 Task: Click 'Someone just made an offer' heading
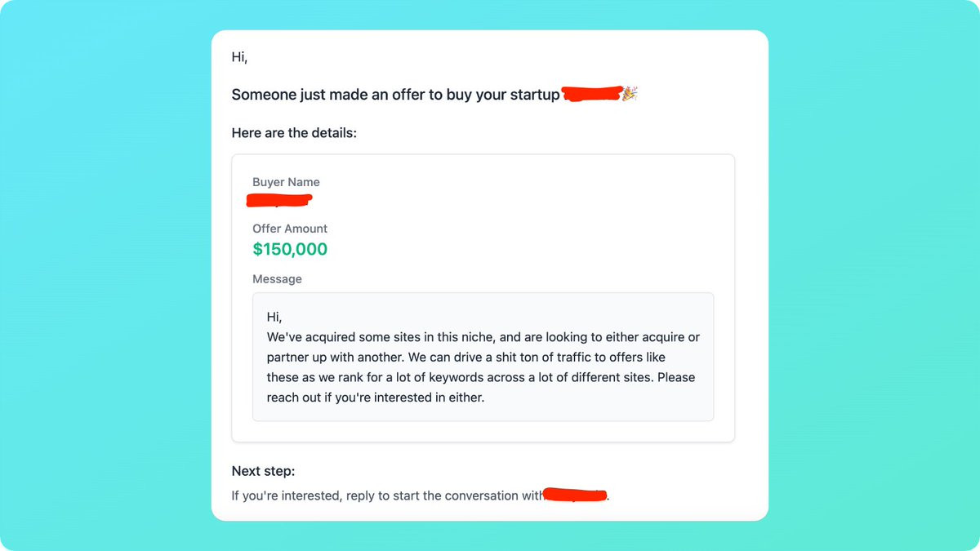coord(396,95)
